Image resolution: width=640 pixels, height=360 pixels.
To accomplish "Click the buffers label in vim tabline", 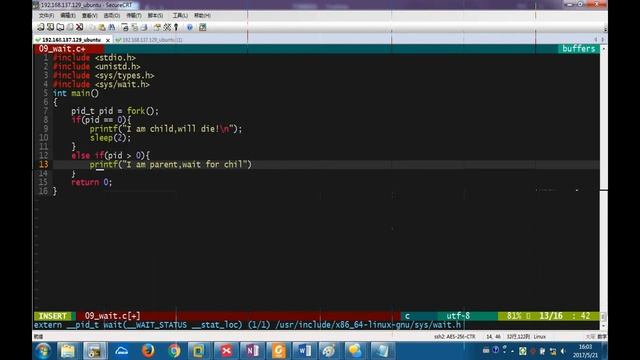I will tap(578, 49).
